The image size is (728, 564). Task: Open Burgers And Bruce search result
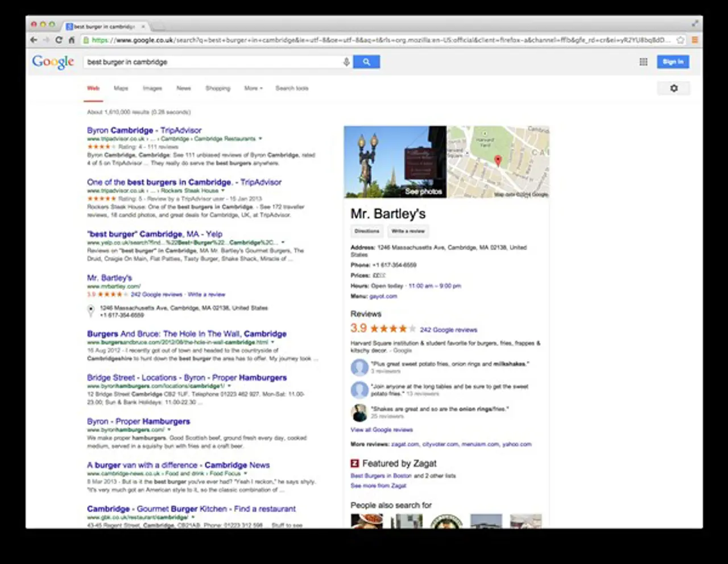coord(187,334)
